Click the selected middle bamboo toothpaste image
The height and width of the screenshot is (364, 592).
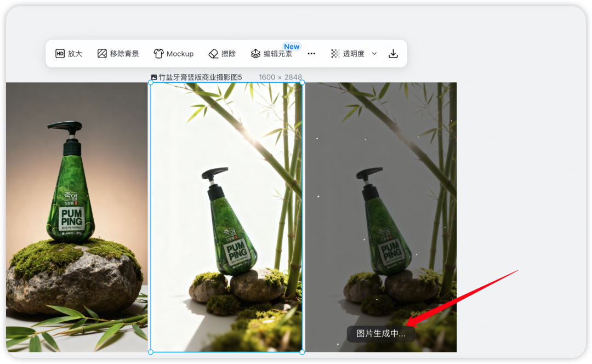point(226,217)
